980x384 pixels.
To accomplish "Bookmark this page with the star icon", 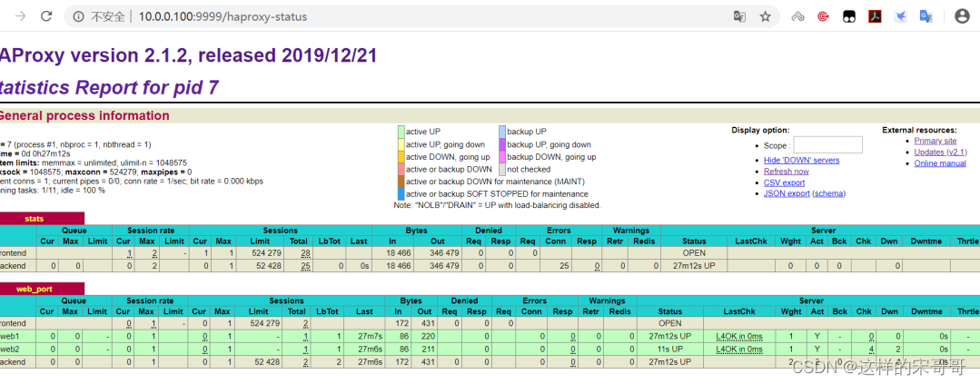I will click(765, 17).
